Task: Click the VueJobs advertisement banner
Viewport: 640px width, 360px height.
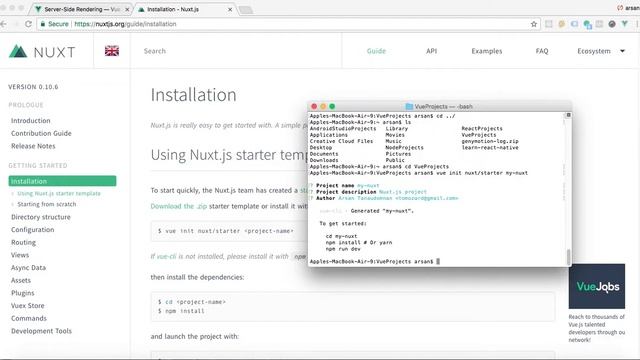Action: click(x=597, y=286)
